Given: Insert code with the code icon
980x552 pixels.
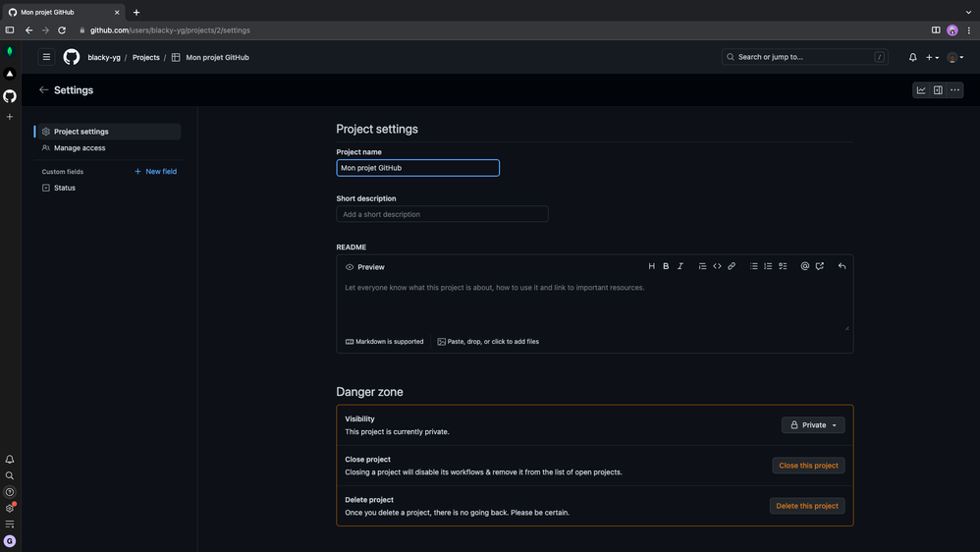Looking at the screenshot, I should 717,266.
